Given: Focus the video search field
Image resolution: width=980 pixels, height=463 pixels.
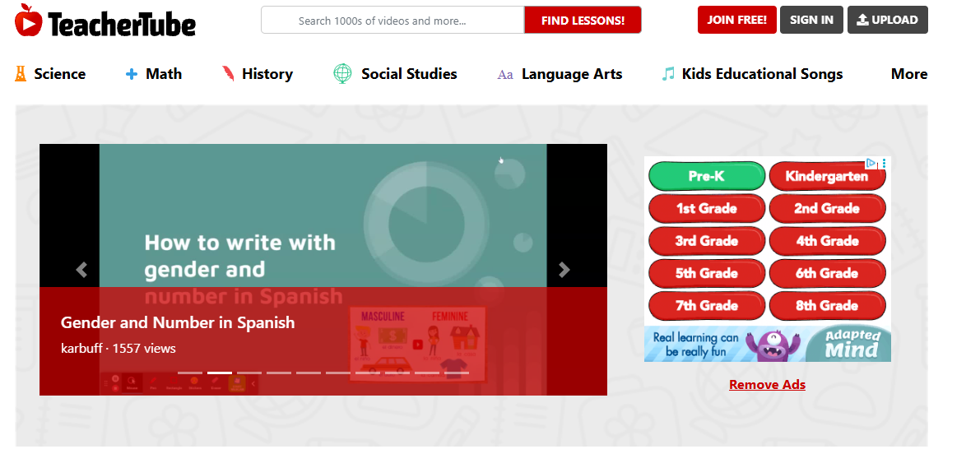Looking at the screenshot, I should 392,20.
